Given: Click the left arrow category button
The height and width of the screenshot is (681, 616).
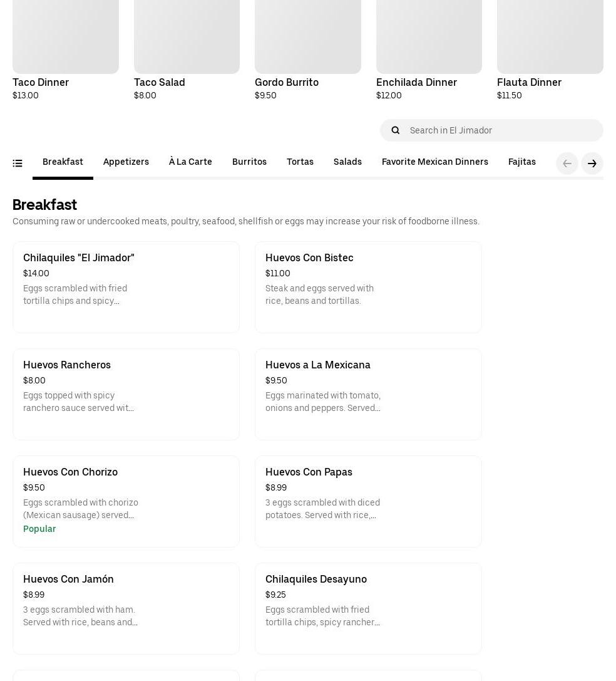Looking at the screenshot, I should pos(567,164).
